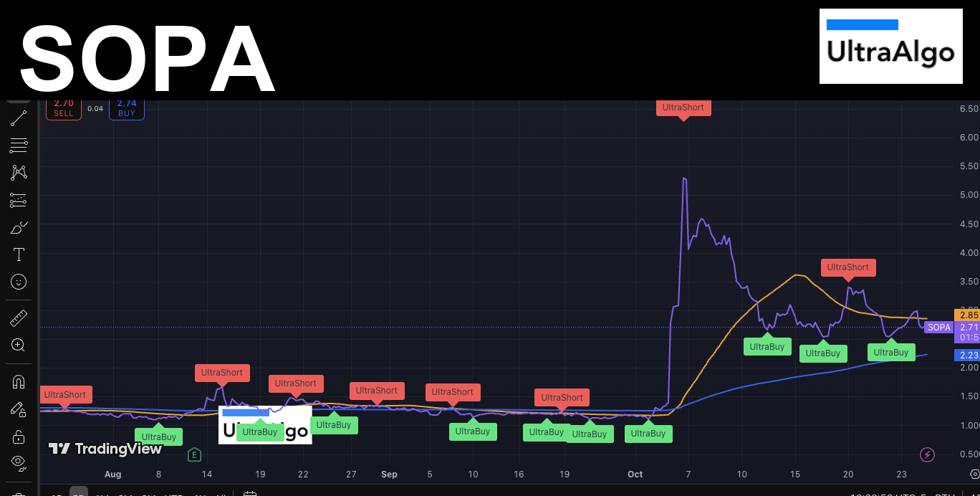This screenshot has width=980, height=496.
Task: Toggle stay in drawing mode
Action: point(19,409)
